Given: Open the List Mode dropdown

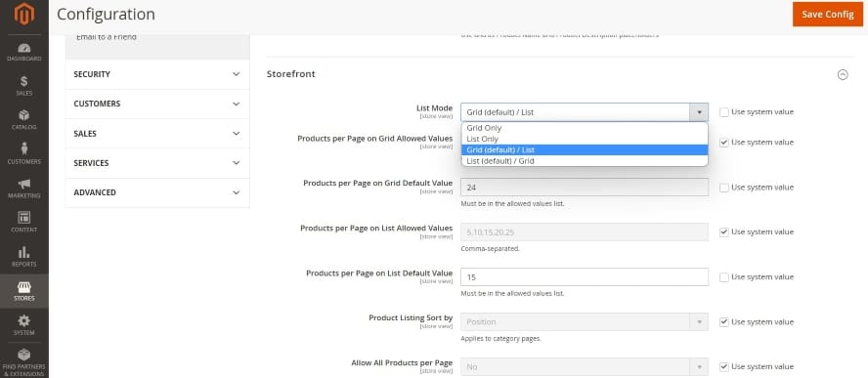Looking at the screenshot, I should point(584,111).
